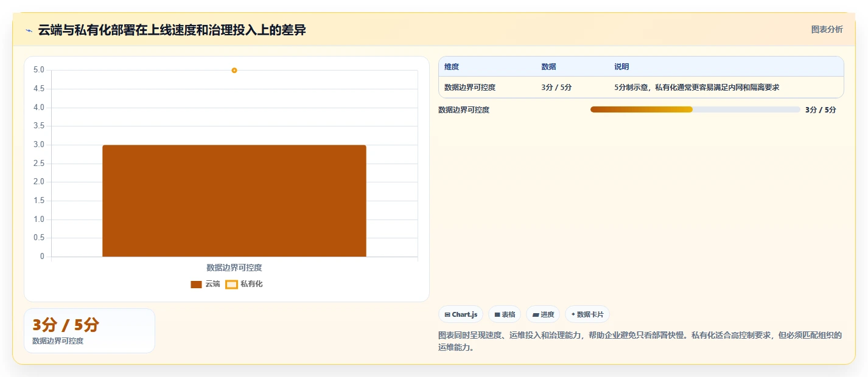Click the 数据边界可控度 progress bar
Screen dimensions: 868x377
pos(695,109)
